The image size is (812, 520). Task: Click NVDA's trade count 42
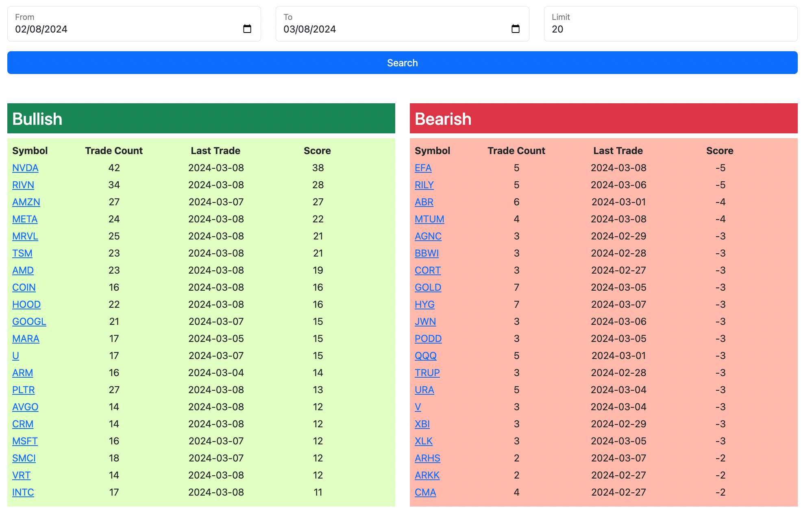[114, 168]
